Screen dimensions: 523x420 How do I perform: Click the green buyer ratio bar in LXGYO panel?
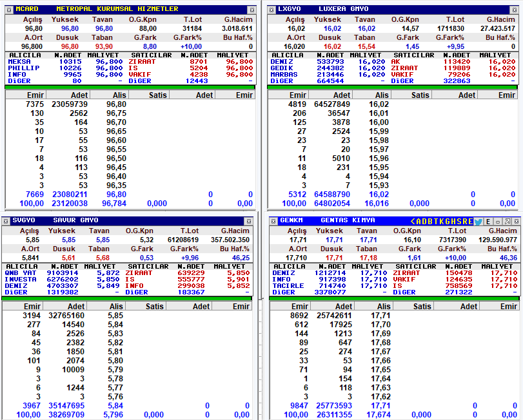(392, 87)
